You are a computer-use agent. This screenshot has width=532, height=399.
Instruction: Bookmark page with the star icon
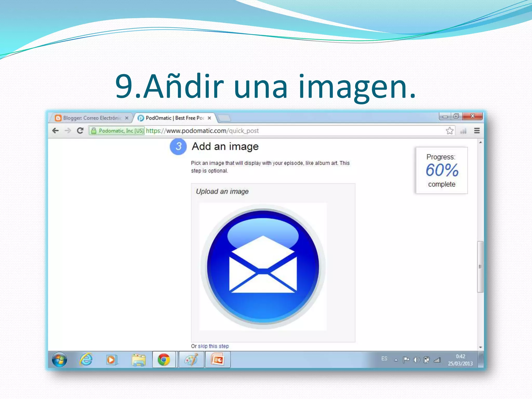450,131
